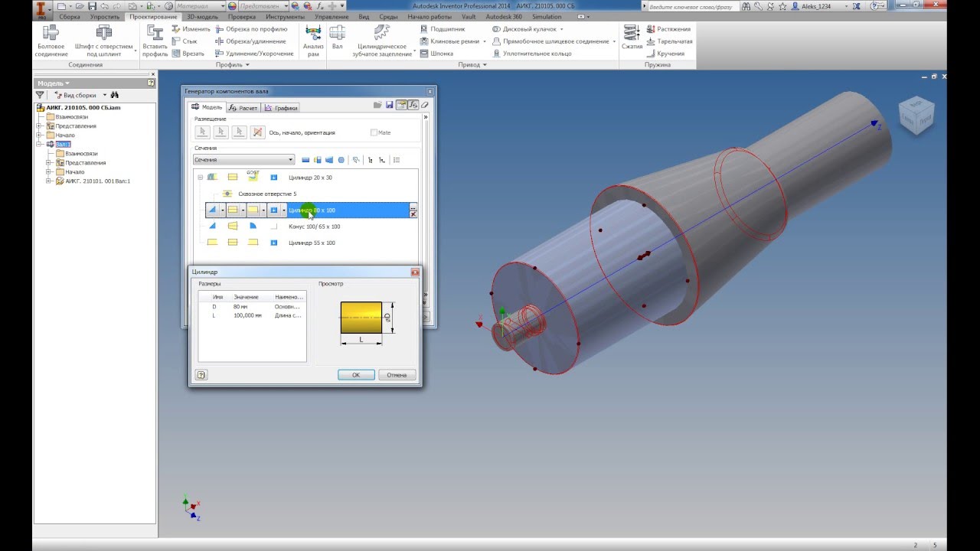Switch to the Графики tab
This screenshot has height=551, width=980.
[281, 108]
